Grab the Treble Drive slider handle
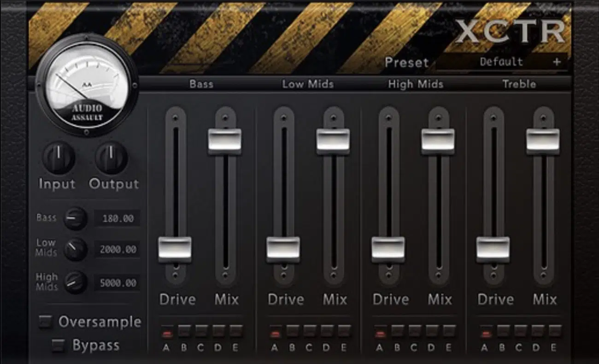Viewport: 599px width, 364px height. point(493,249)
